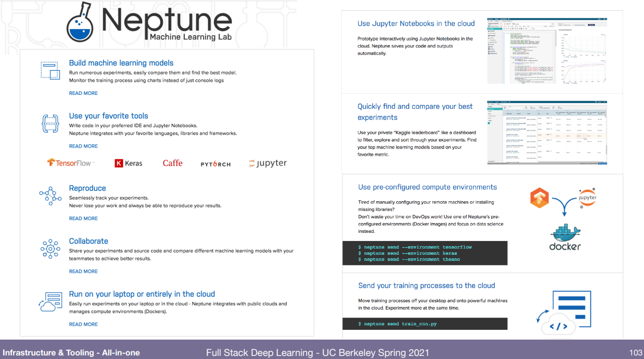
Task: Click the neptune send train_cnn.py command
Action: coord(398,324)
